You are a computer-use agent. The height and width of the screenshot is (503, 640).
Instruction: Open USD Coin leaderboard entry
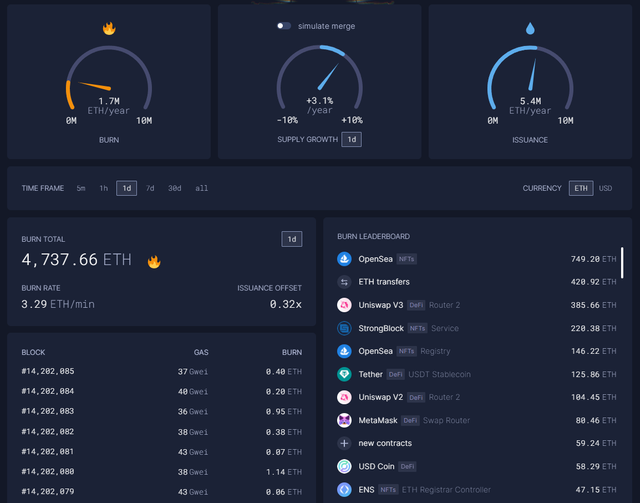476,466
